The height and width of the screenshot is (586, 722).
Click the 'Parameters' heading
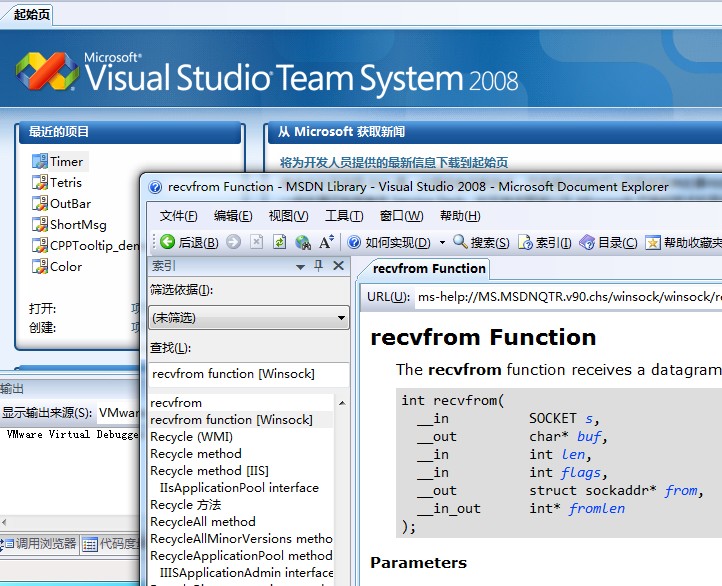tap(418, 563)
